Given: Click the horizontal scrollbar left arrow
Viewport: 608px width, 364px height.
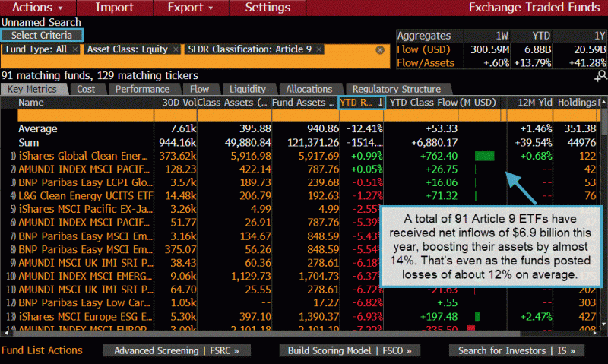Looking at the screenshot, I should point(5,333).
